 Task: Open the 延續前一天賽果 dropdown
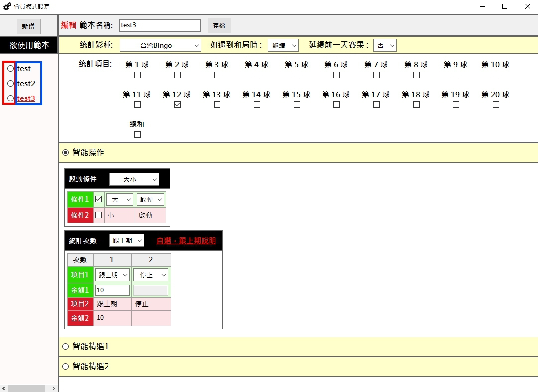click(385, 45)
